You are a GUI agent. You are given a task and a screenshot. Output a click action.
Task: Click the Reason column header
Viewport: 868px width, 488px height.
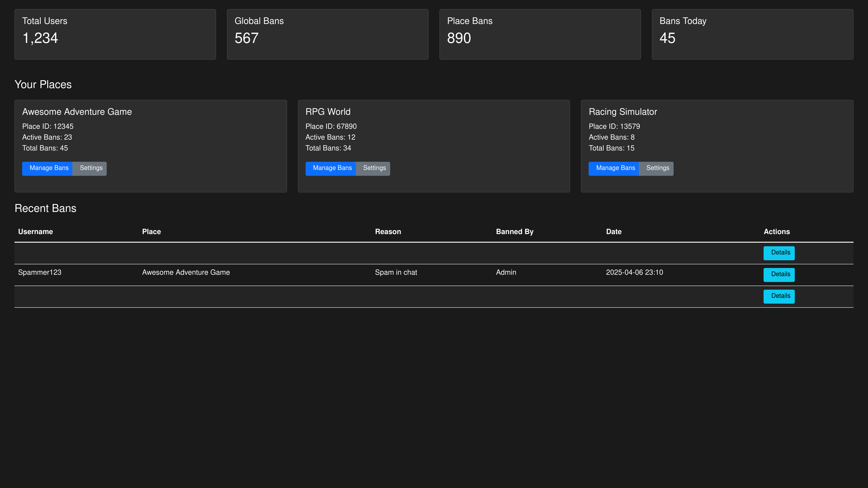pos(388,232)
